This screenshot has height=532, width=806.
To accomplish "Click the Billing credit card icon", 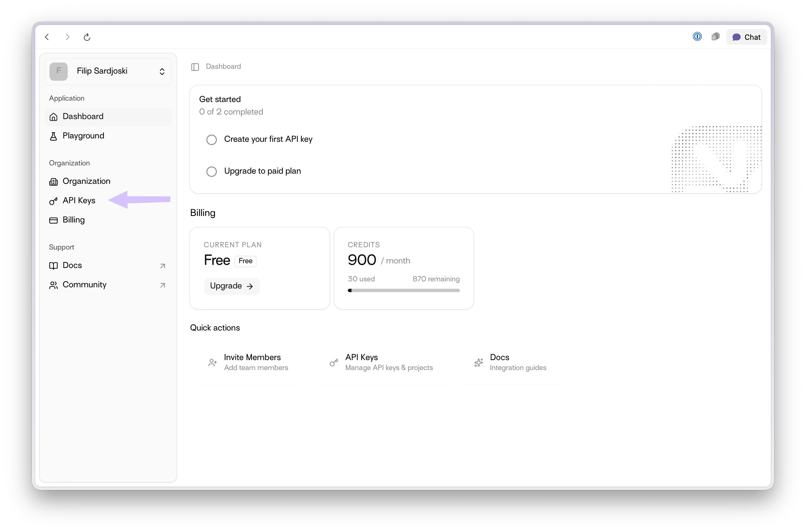I will [x=53, y=221].
